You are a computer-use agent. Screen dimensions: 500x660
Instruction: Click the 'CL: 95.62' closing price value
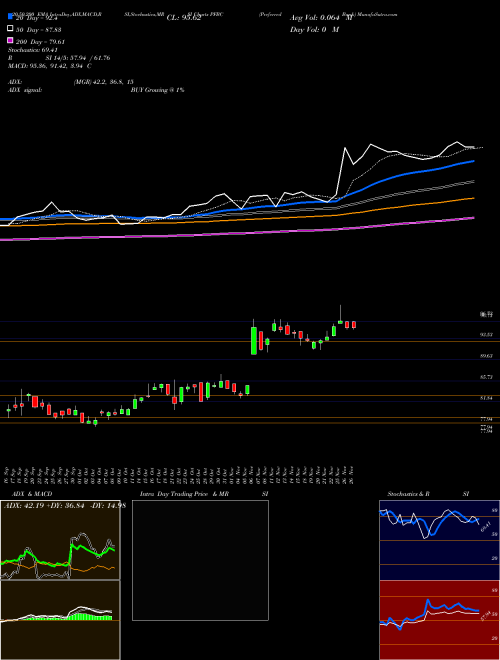184,18
